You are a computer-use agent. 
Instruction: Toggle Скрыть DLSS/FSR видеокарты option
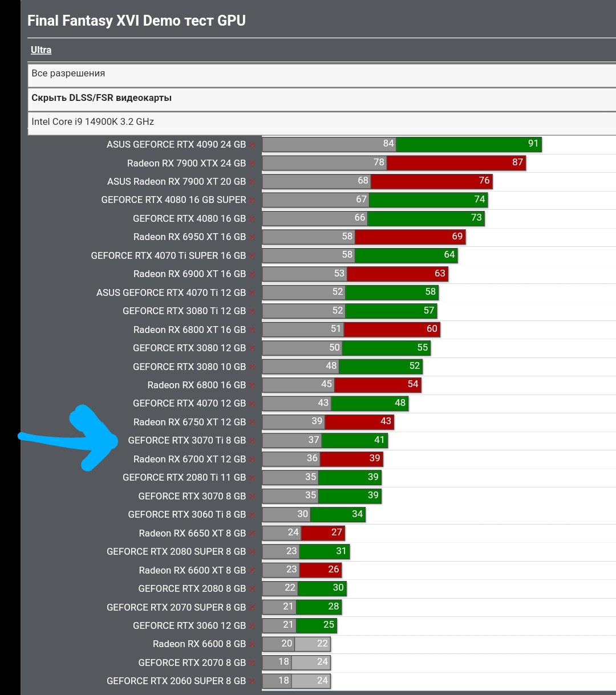click(102, 98)
